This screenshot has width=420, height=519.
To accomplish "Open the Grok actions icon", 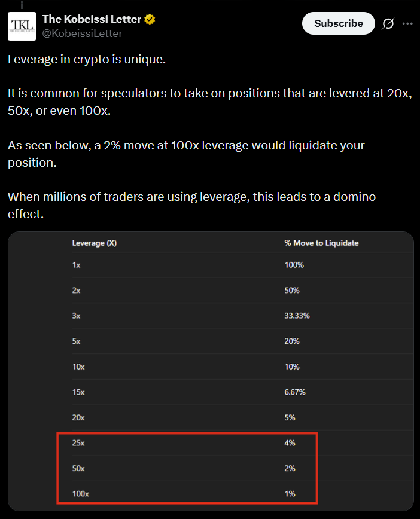I will pos(388,23).
